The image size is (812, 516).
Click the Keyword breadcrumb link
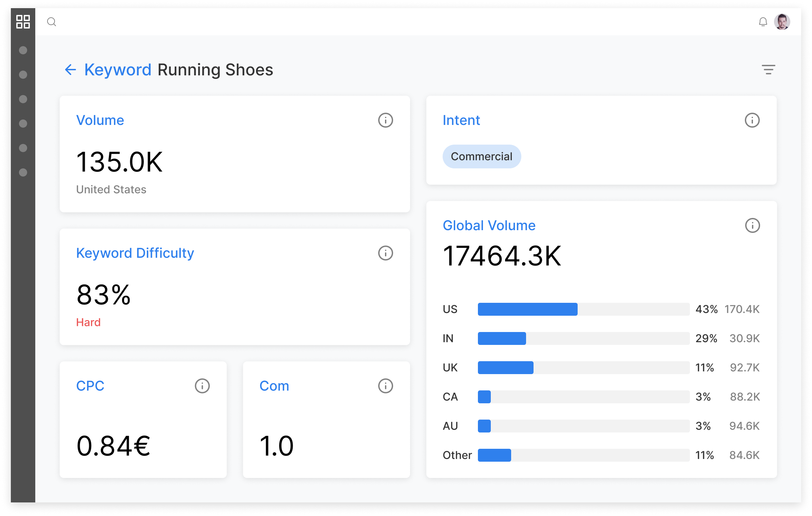118,70
